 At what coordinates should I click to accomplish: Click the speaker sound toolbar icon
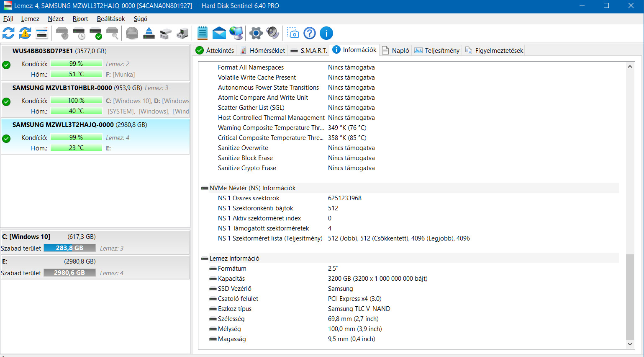point(273,33)
